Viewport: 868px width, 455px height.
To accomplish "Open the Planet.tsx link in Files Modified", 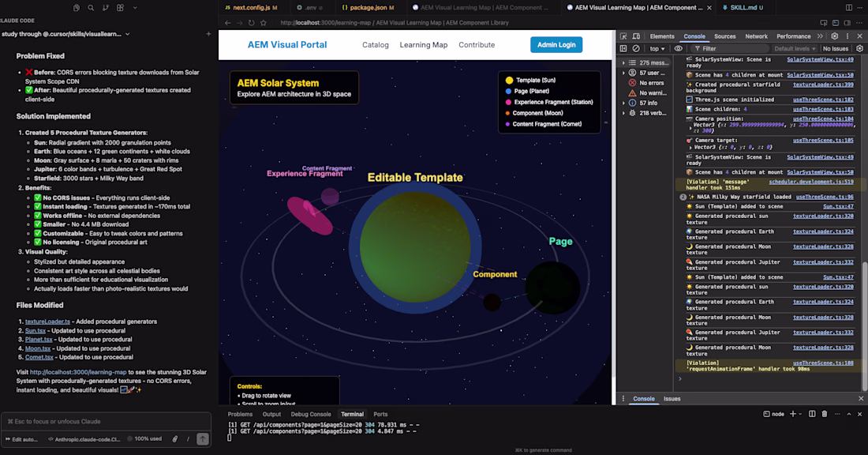I will point(39,339).
